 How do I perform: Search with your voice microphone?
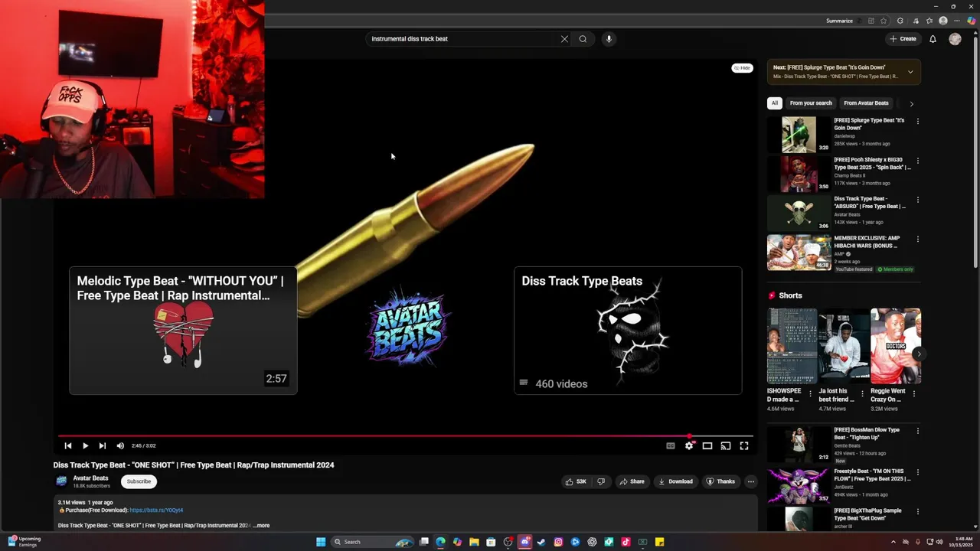609,39
